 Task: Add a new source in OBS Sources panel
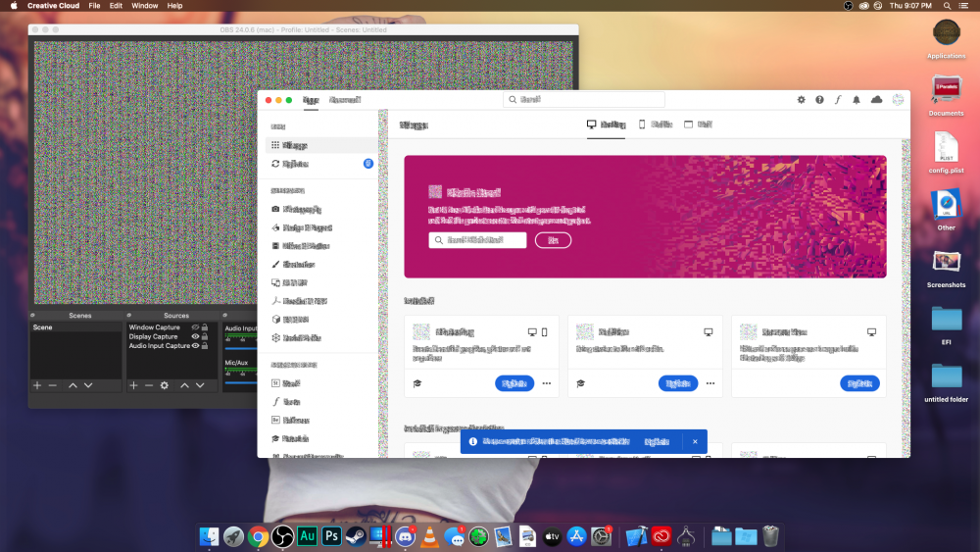pos(133,385)
